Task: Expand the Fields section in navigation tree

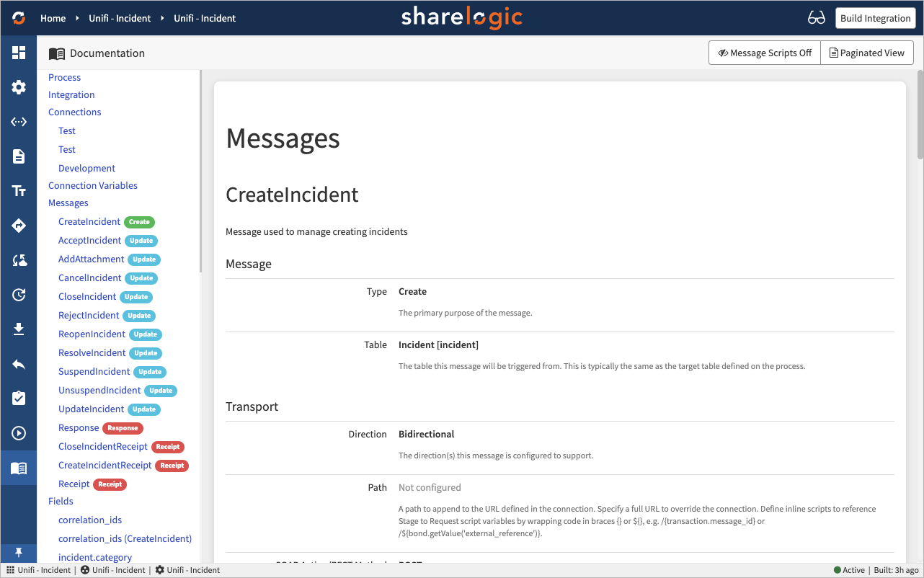Action: coord(61,502)
